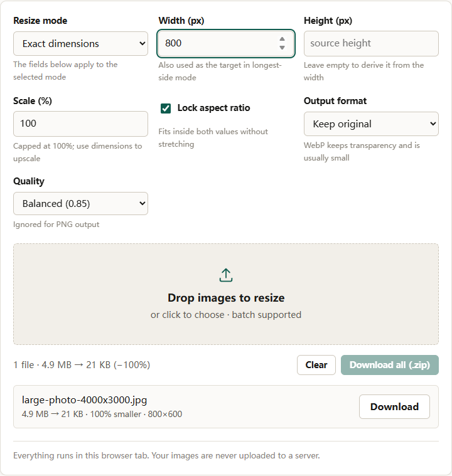Open the Output format dropdown
Viewport: 452px width, 476px height.
[371, 124]
